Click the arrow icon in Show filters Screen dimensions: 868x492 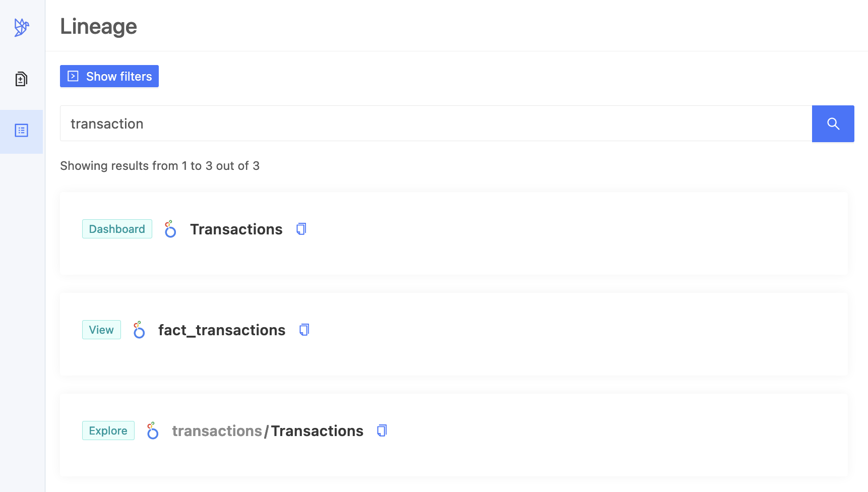tap(73, 76)
